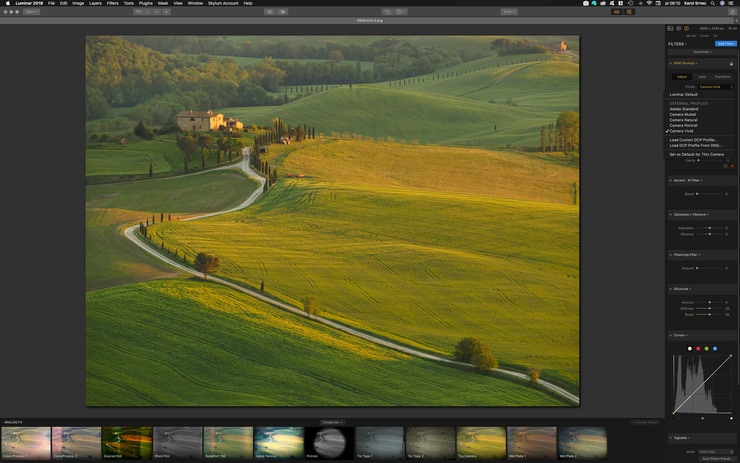Screen dimensions: 740x463
Task: Select Luminar Default profile option
Action: pyautogui.click(x=684, y=95)
